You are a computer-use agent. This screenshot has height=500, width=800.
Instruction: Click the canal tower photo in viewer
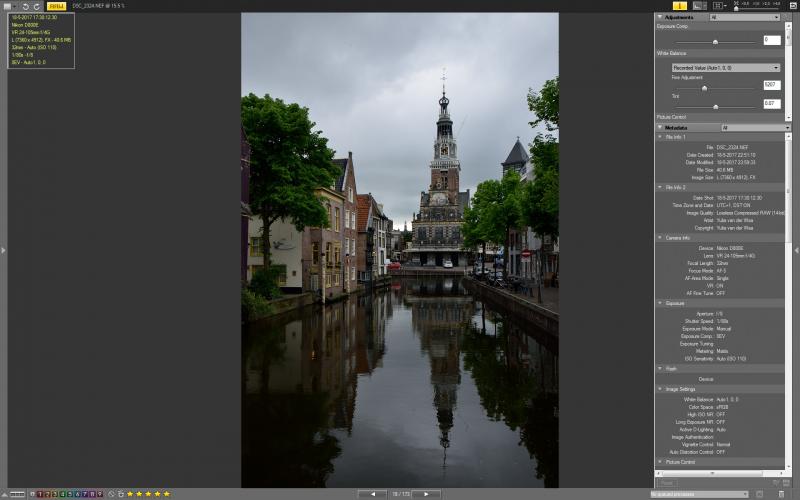click(400, 250)
